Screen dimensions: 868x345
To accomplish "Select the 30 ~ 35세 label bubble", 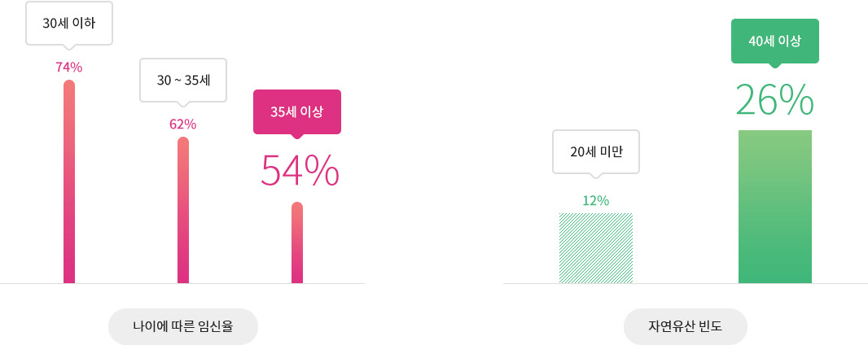I will click(x=183, y=81).
